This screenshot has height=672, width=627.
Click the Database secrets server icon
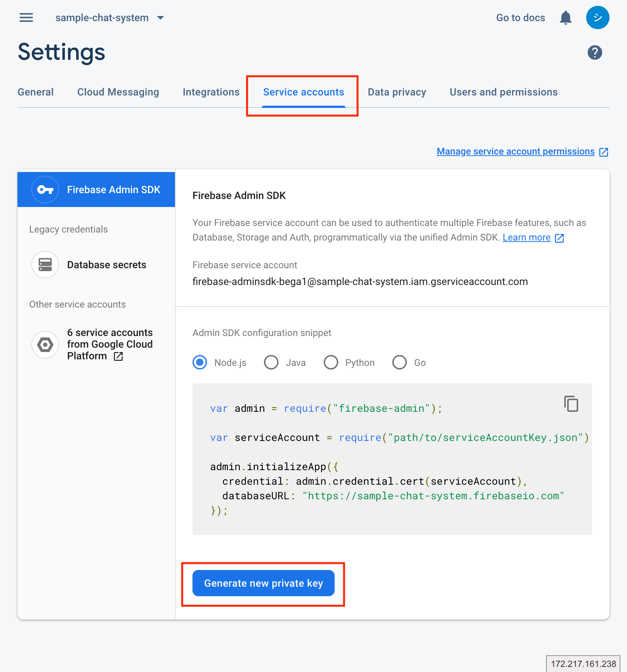(x=45, y=265)
